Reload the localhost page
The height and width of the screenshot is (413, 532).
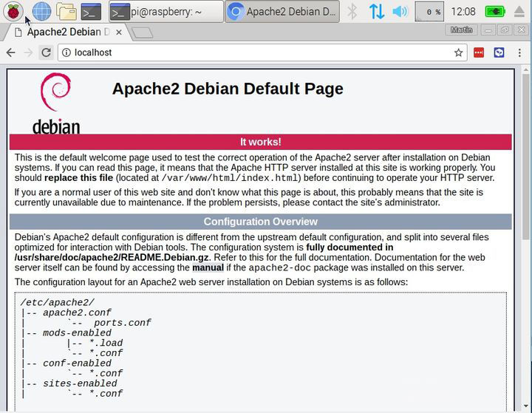(46, 52)
